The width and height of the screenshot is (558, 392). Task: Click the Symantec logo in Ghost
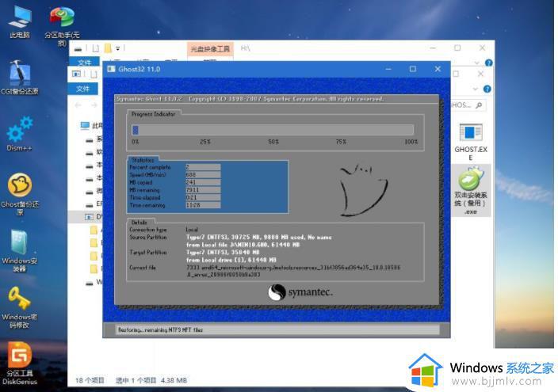point(300,292)
